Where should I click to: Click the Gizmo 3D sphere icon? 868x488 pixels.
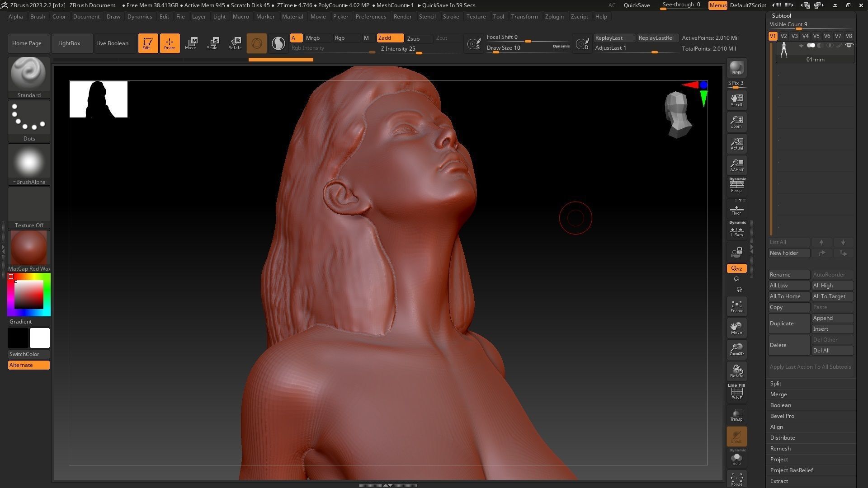click(257, 43)
